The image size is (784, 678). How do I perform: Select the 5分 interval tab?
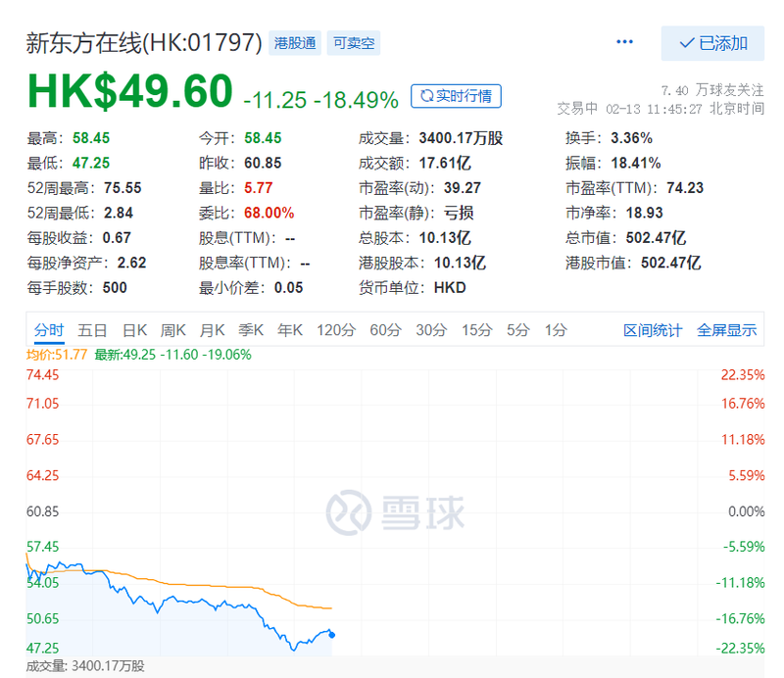point(518,330)
